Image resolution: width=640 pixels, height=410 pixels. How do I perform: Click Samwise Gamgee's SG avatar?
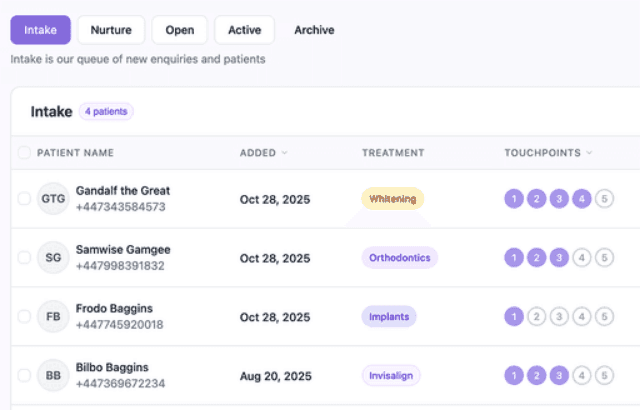click(x=53, y=258)
